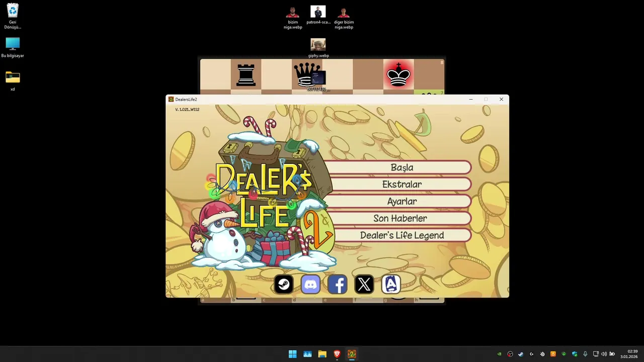Click the black queen on the chessboard
Viewport: 644px width, 362px height.
[x=307, y=75]
